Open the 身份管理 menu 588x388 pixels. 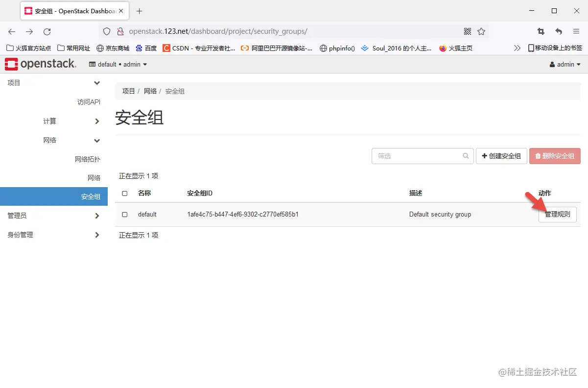coord(20,234)
